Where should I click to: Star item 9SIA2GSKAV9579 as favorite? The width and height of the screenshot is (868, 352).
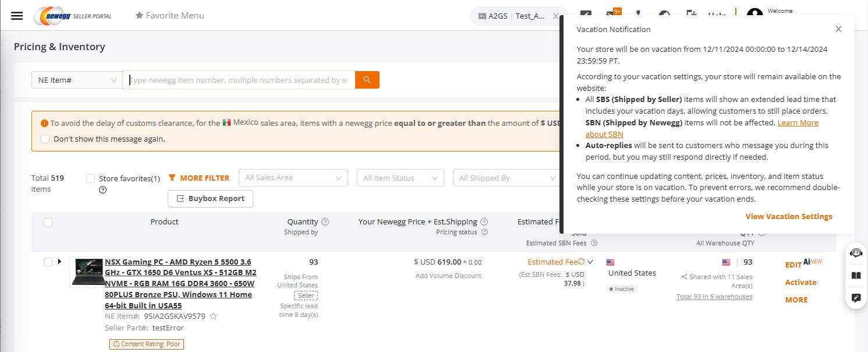click(x=214, y=316)
